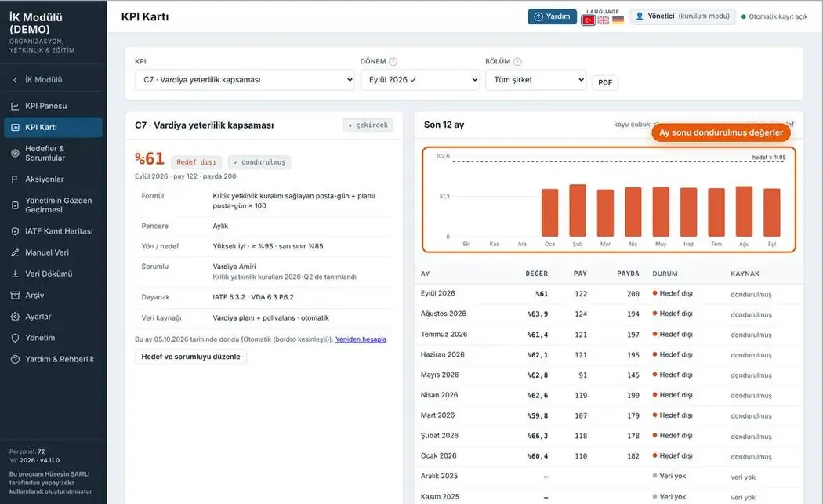Switch language to German flag
This screenshot has width=823, height=504.
click(x=618, y=20)
